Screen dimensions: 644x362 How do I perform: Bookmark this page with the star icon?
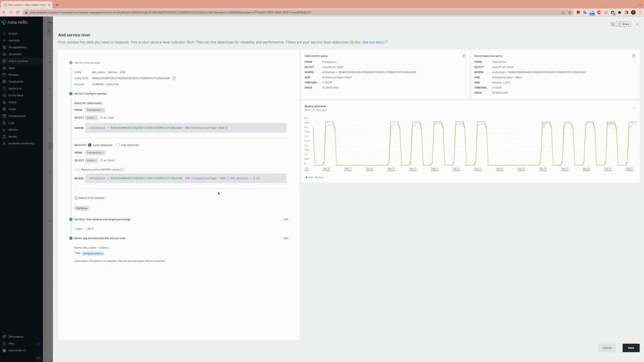click(570, 12)
